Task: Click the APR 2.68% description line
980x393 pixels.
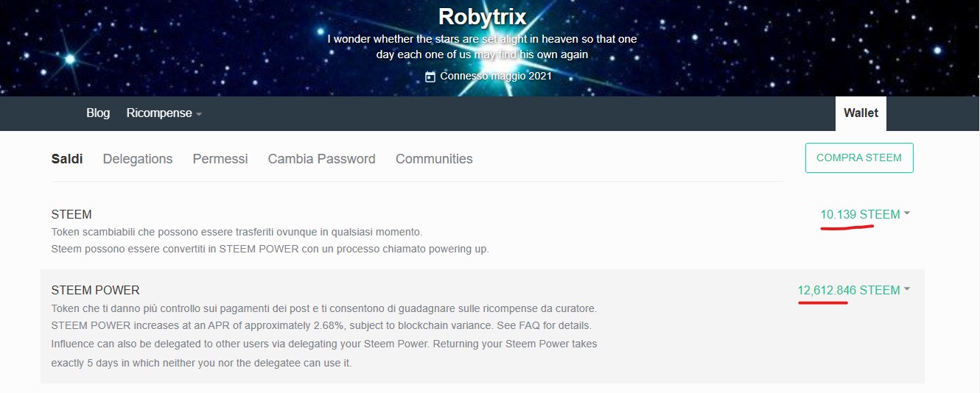Action: [x=321, y=325]
